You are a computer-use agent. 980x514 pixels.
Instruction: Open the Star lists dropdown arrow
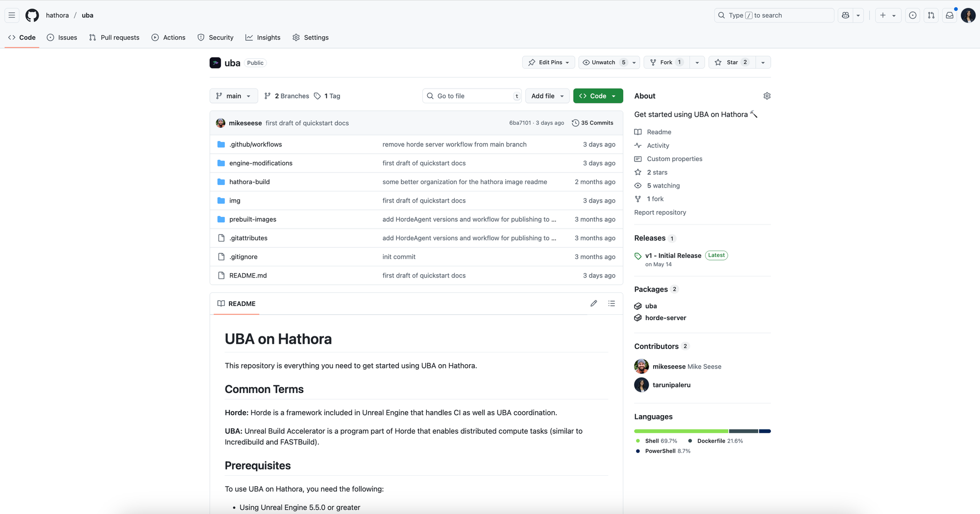click(763, 62)
